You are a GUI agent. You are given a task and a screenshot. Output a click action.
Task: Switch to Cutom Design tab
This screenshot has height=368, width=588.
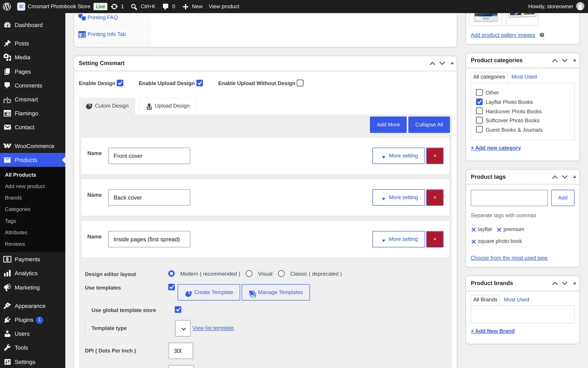[x=107, y=106]
